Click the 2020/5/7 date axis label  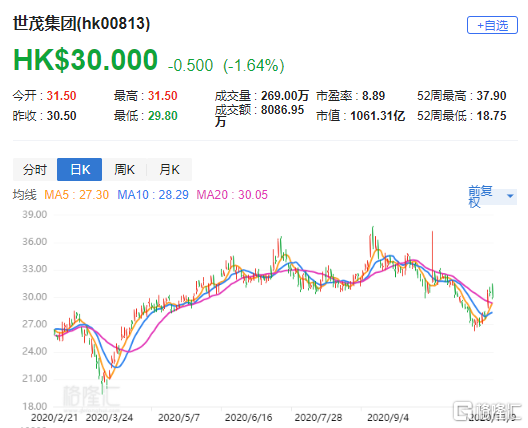tap(179, 418)
